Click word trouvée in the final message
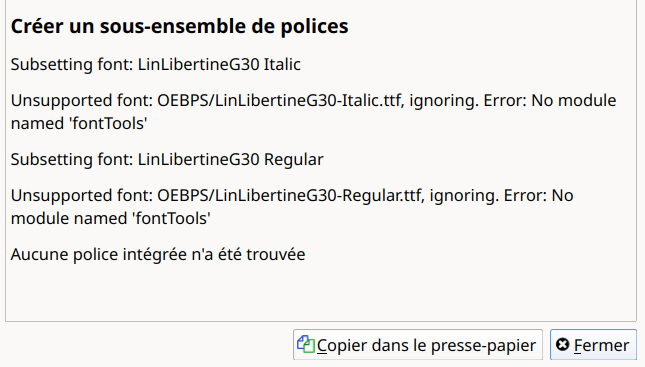This screenshot has width=645, height=367. click(x=276, y=255)
